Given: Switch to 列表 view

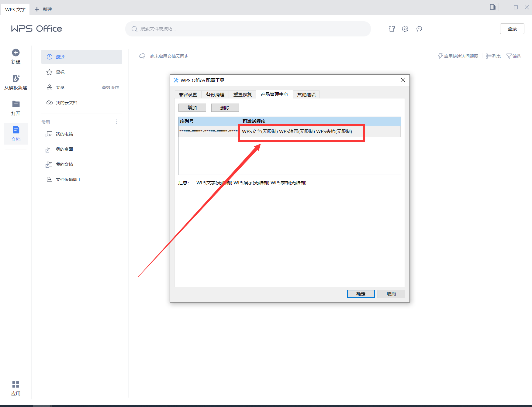Looking at the screenshot, I should point(493,56).
